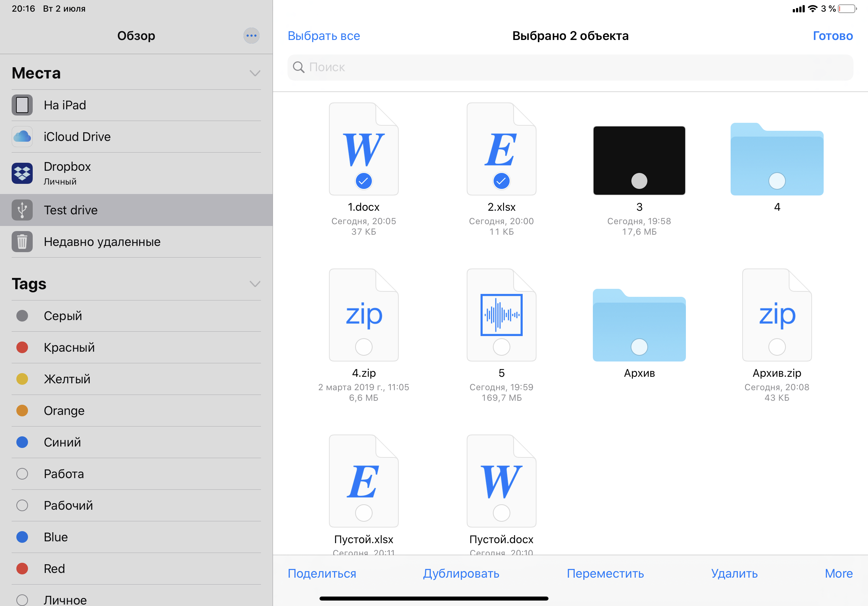Deselect the 1.docx checkmark
The width and height of the screenshot is (868, 606).
(364, 181)
